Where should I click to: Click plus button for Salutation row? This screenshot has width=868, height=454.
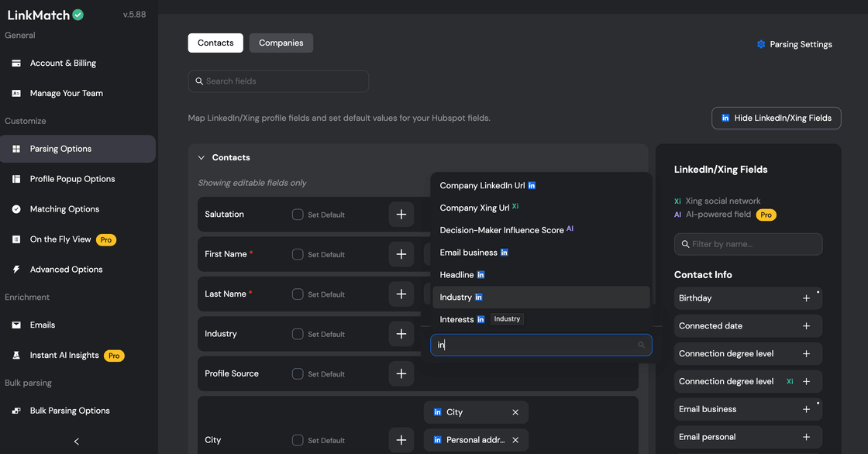tap(401, 215)
